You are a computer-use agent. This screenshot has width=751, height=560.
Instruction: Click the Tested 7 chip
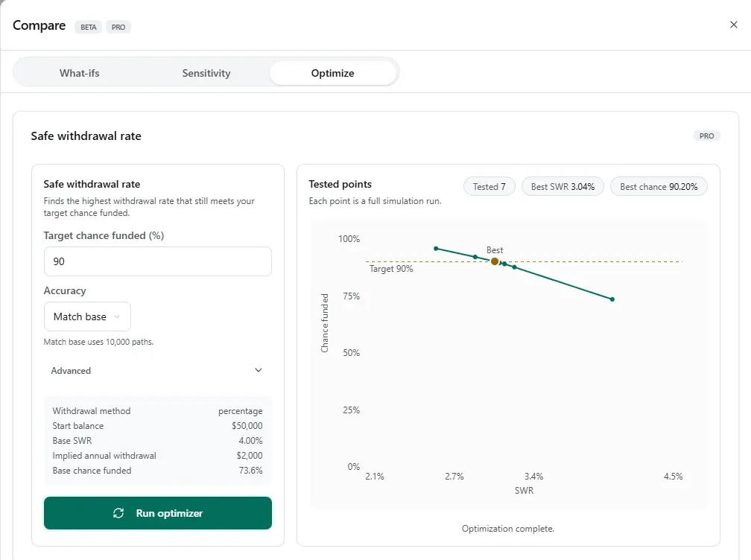489,187
